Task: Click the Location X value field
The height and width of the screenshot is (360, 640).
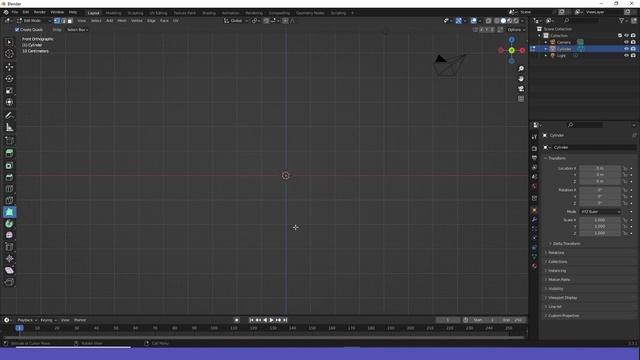Action: (x=600, y=168)
